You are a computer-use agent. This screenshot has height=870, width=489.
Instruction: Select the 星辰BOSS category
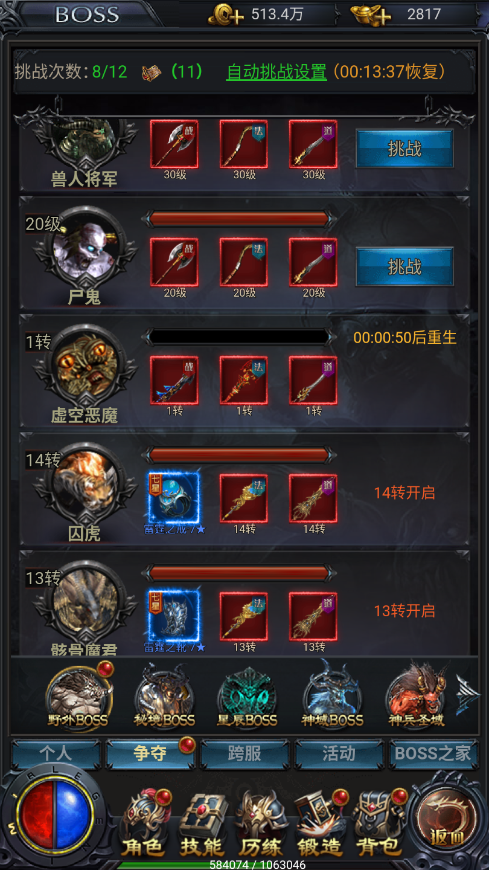pyautogui.click(x=247, y=696)
